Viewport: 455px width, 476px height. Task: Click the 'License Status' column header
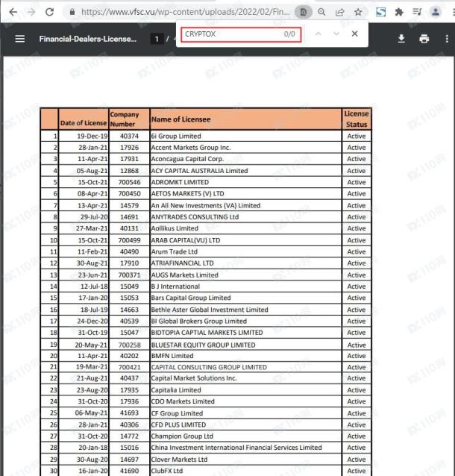[x=357, y=119]
